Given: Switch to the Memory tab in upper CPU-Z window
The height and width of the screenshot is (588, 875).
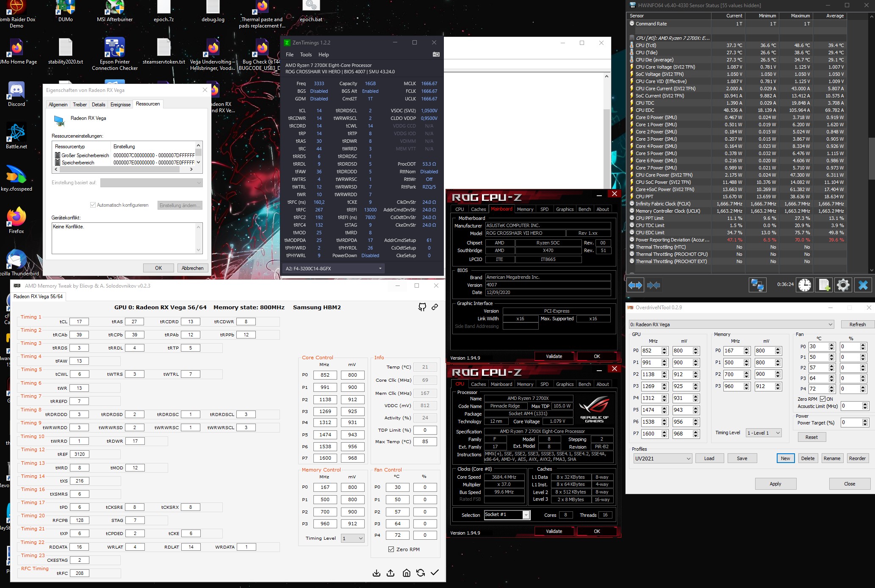Looking at the screenshot, I should (525, 209).
